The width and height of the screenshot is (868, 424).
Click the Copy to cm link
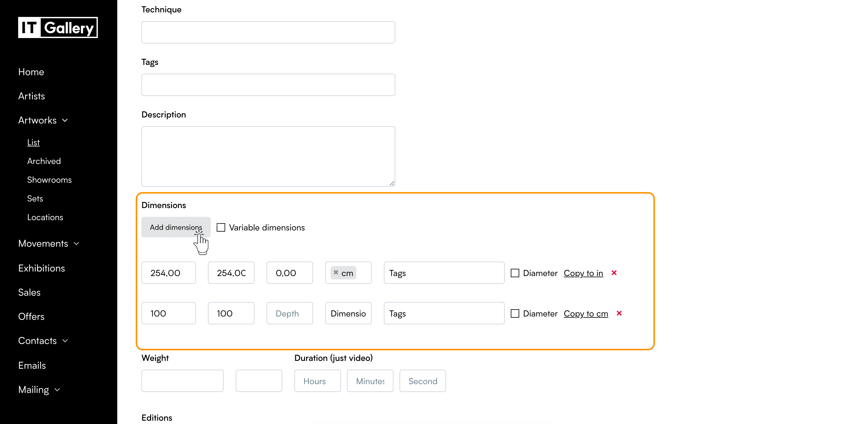tap(586, 313)
